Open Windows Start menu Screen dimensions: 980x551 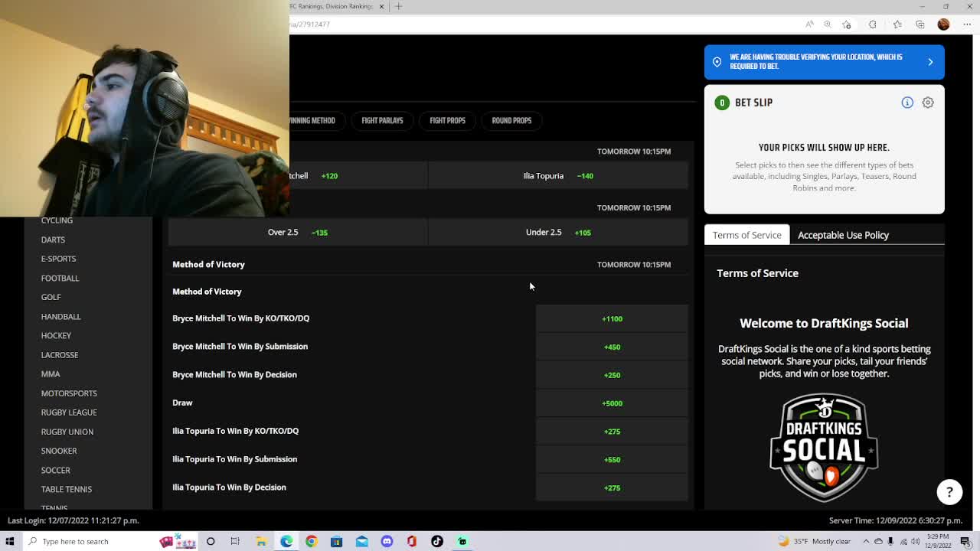click(10, 541)
